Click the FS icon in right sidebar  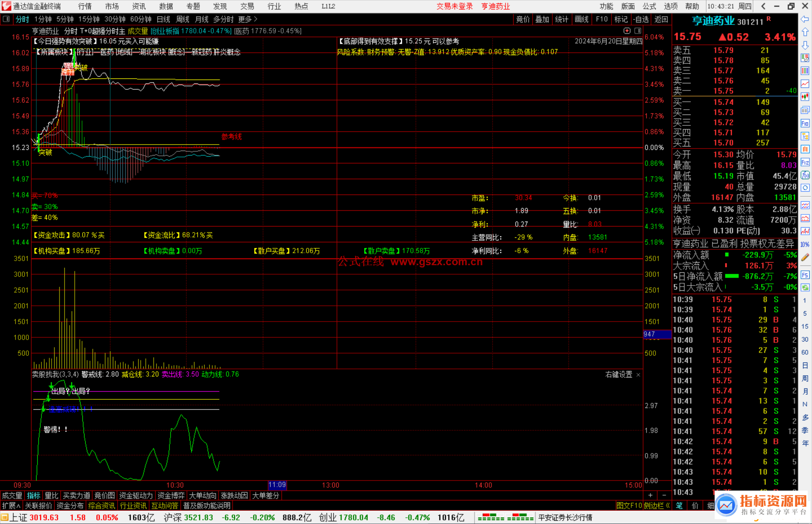point(805,275)
